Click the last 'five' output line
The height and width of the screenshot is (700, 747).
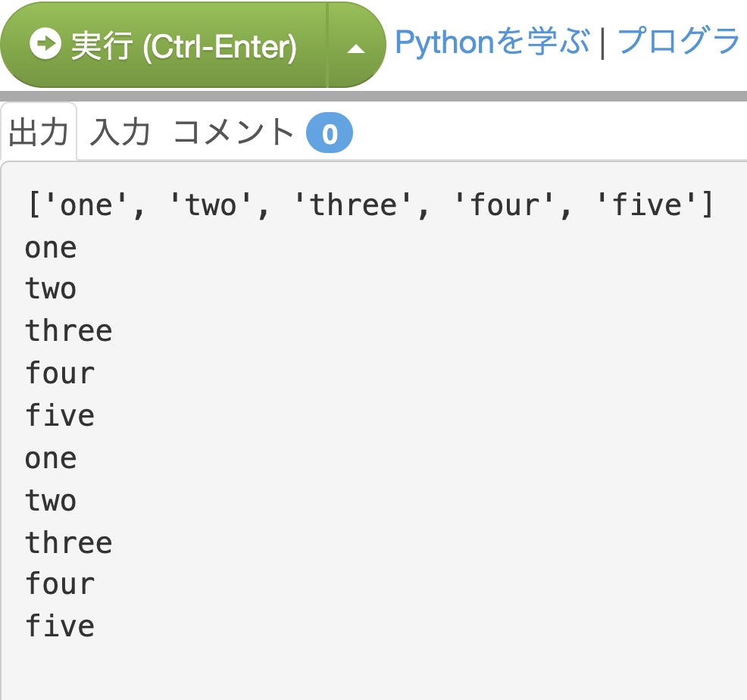tap(60, 627)
